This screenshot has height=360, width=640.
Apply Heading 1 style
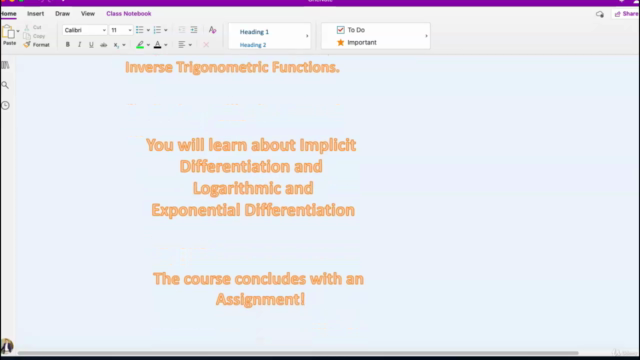pos(254,32)
